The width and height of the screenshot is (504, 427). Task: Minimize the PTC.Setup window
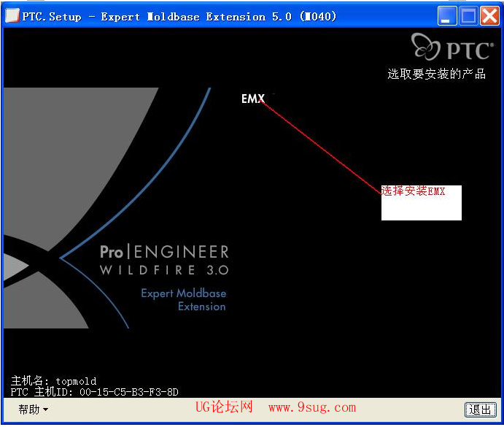[x=446, y=16]
